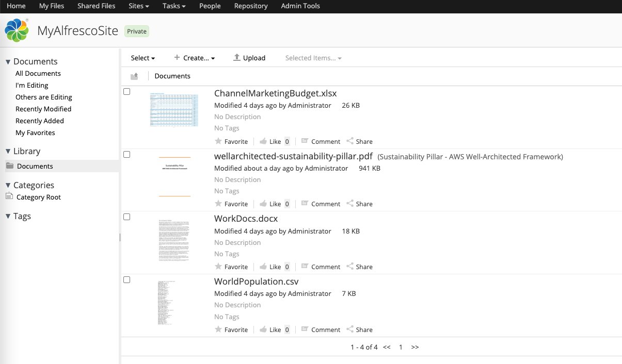Open the Documents folder icon in Library
This screenshot has height=364, width=622.
coord(10,166)
